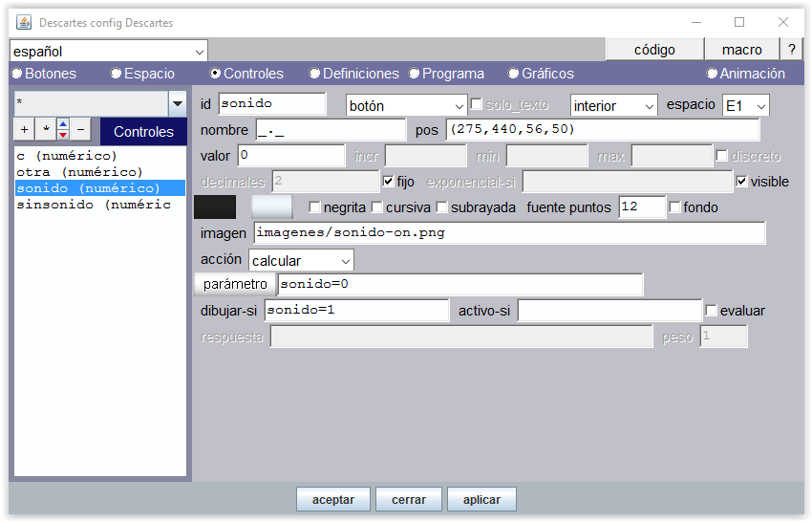Screen dimensions: 812x522
Task: Select the Gráficos radio button
Action: [514, 74]
